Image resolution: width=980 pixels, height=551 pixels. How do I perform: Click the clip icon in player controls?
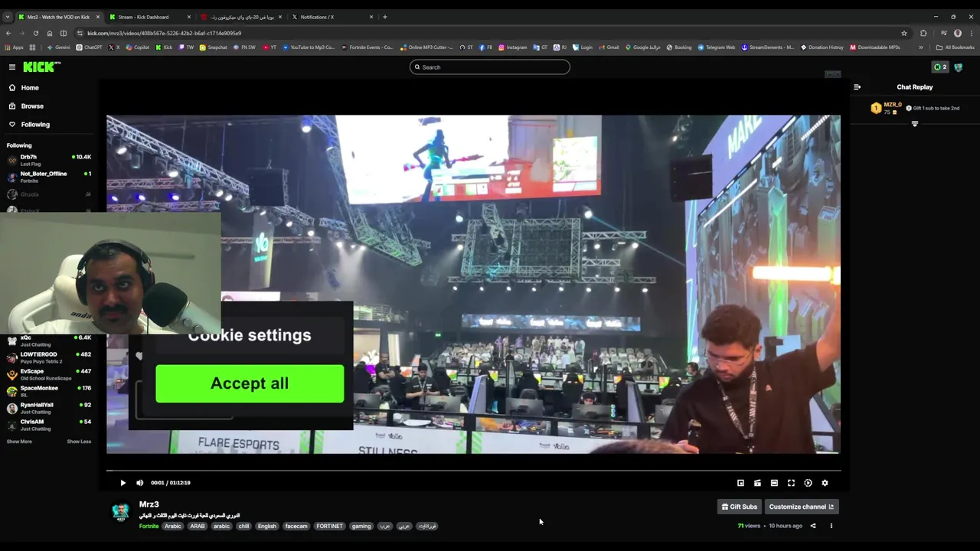point(757,483)
